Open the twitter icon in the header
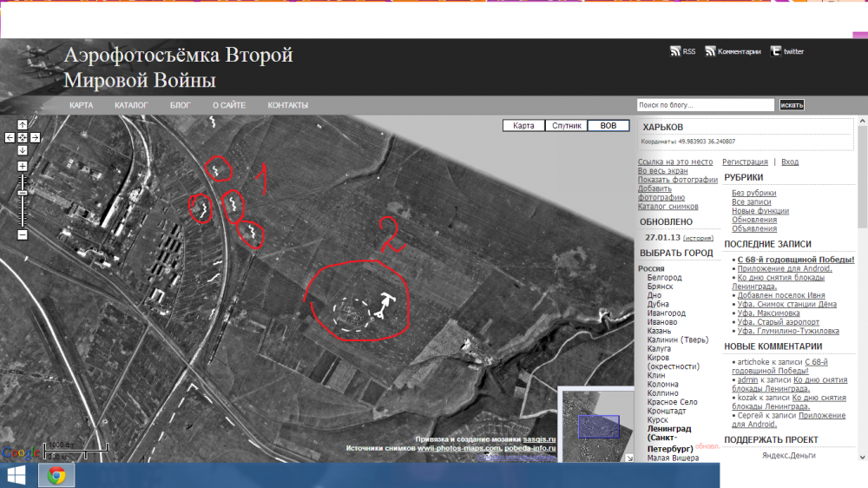Image resolution: width=868 pixels, height=488 pixels. [x=776, y=51]
